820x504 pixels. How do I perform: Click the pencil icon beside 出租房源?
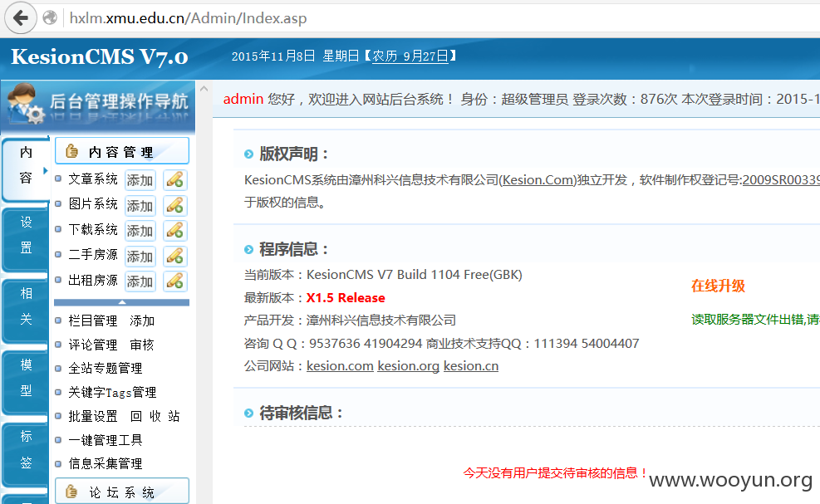(174, 281)
